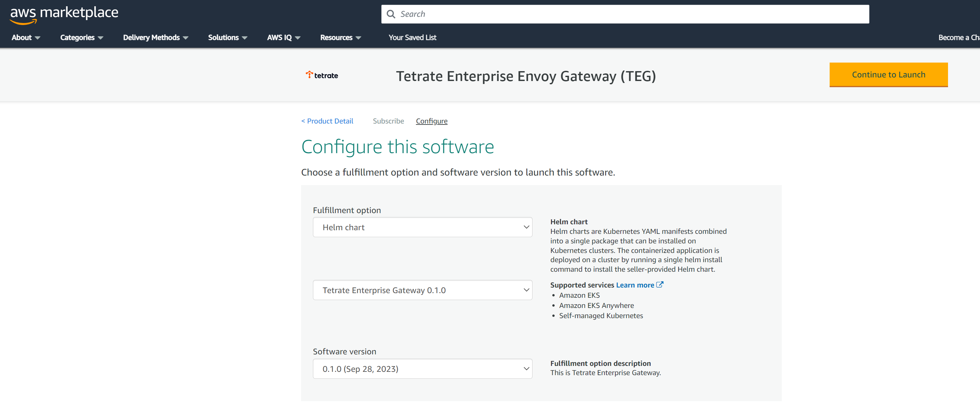Click the Self-managed Kubernetes list item
The height and width of the screenshot is (413, 980).
point(601,316)
